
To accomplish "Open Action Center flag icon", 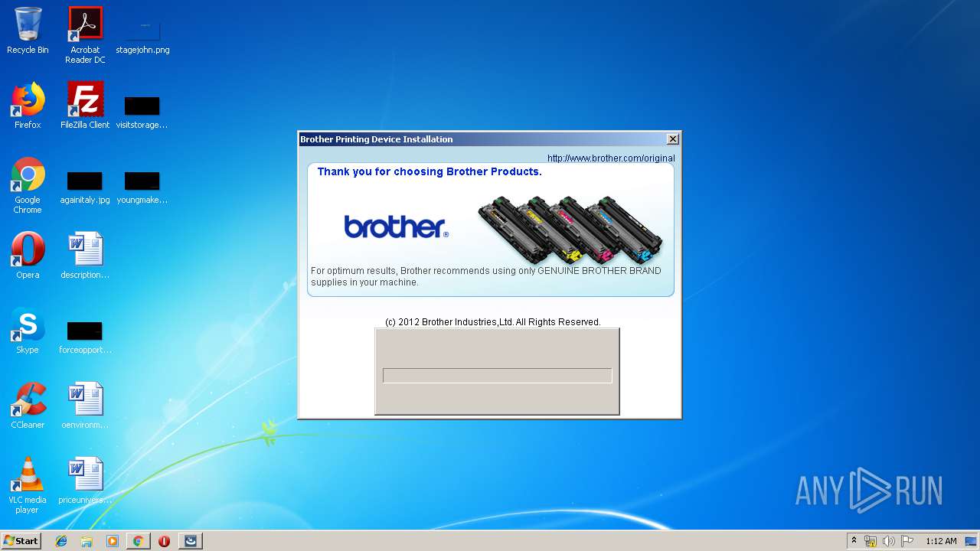I will tap(907, 541).
